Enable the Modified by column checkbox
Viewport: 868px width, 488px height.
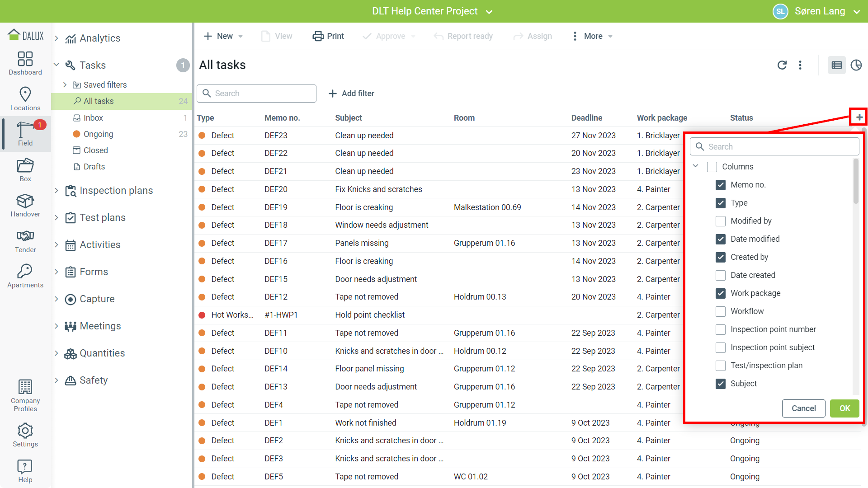click(721, 221)
